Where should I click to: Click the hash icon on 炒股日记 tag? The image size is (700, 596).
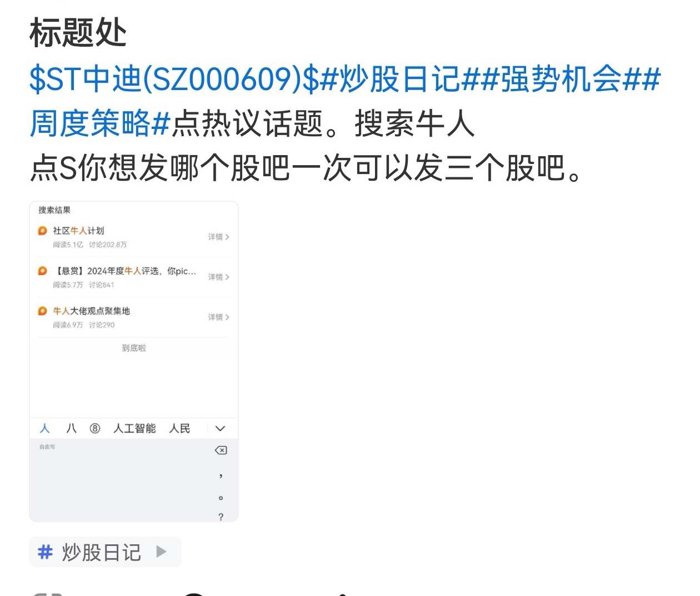45,552
